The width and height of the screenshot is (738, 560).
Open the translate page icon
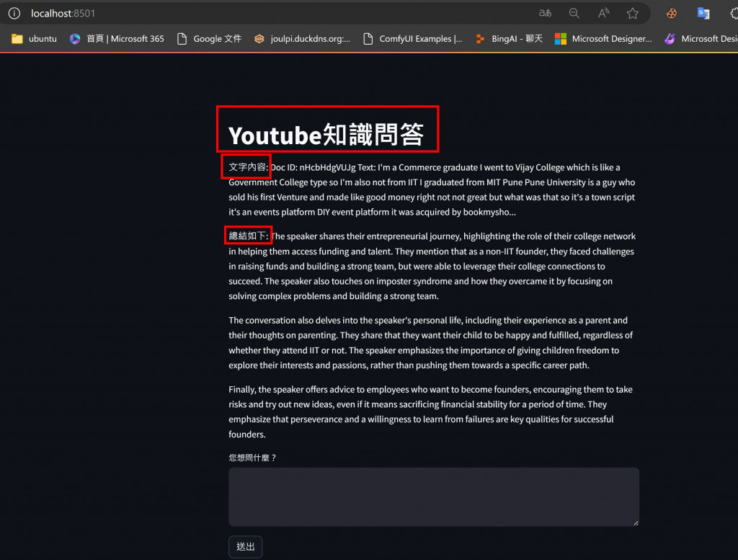tap(545, 13)
